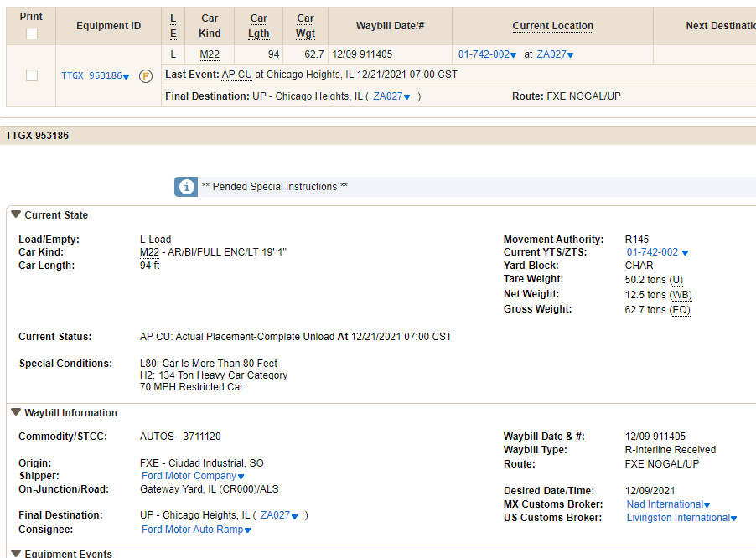756x558 pixels.
Task: Open ZA027 link in Waybill Final Destination
Action: pyautogui.click(x=279, y=515)
